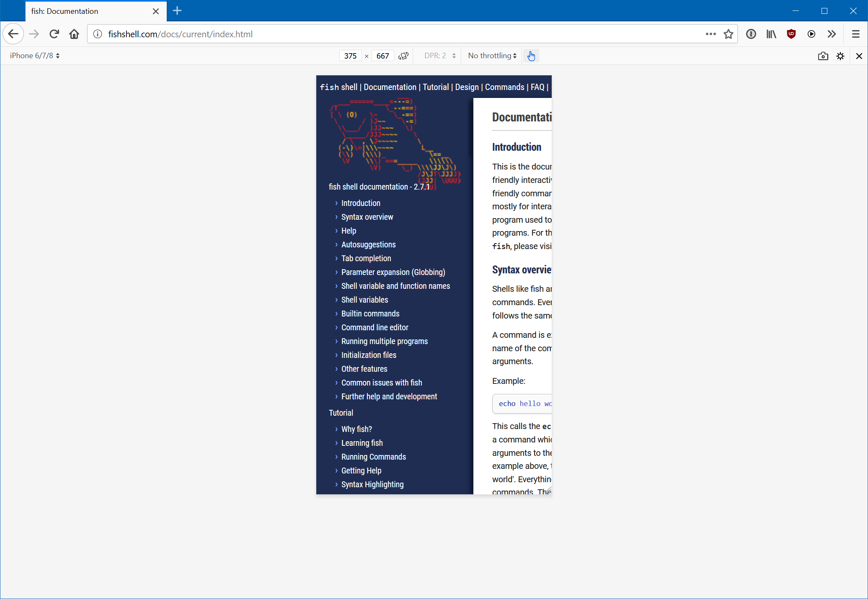
Task: Open responsive design mode settings gear
Action: pyautogui.click(x=840, y=56)
